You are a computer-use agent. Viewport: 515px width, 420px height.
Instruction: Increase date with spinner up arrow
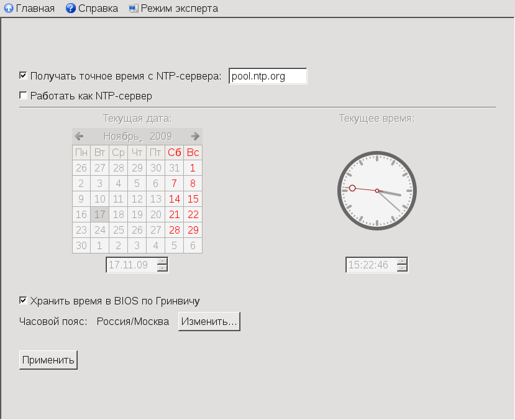coord(162,262)
